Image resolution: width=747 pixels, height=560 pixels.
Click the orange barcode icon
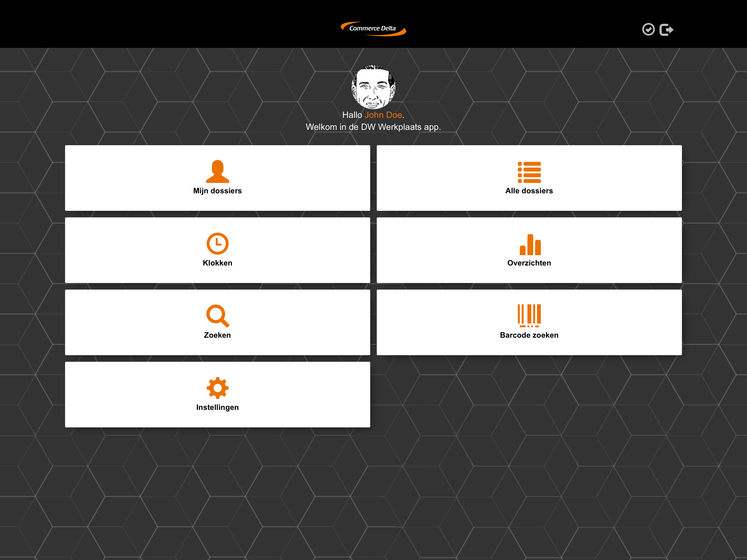(x=529, y=316)
